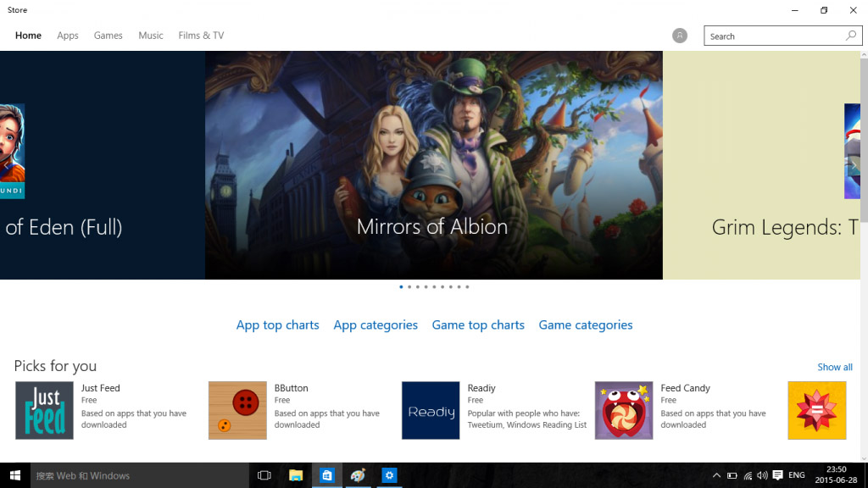Click the Just Feed title text
The width and height of the screenshot is (868, 488).
tap(100, 388)
